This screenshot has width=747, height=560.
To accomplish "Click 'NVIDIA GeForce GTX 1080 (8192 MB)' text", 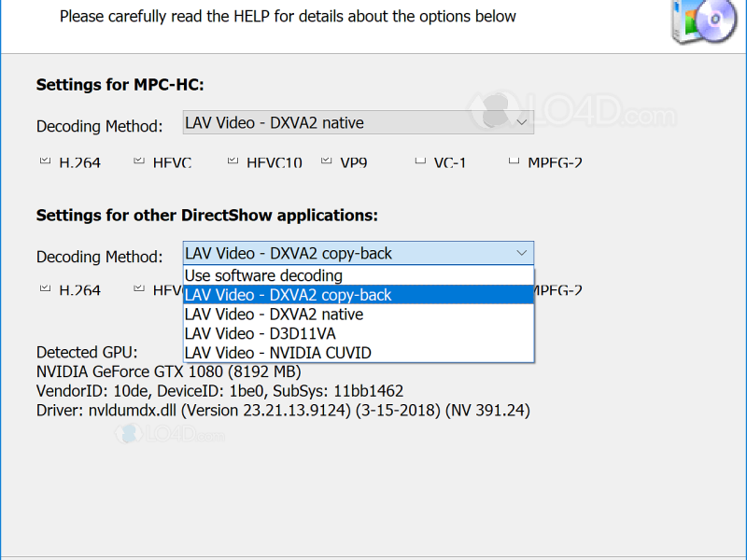I will coord(169,371).
